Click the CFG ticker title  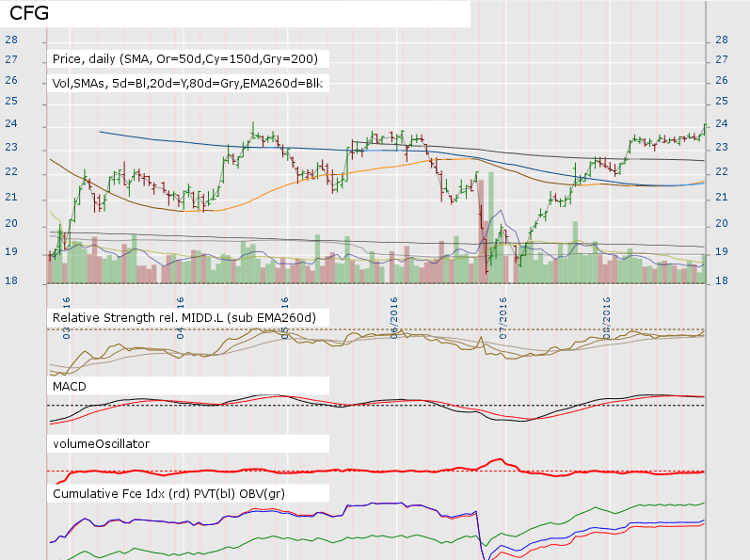(x=30, y=14)
